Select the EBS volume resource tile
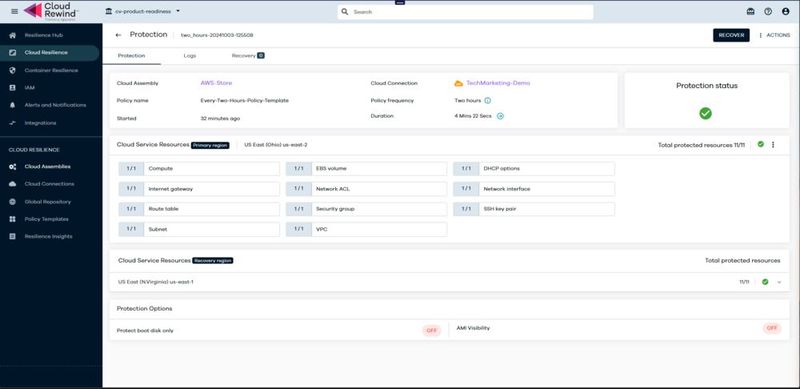 pos(366,168)
